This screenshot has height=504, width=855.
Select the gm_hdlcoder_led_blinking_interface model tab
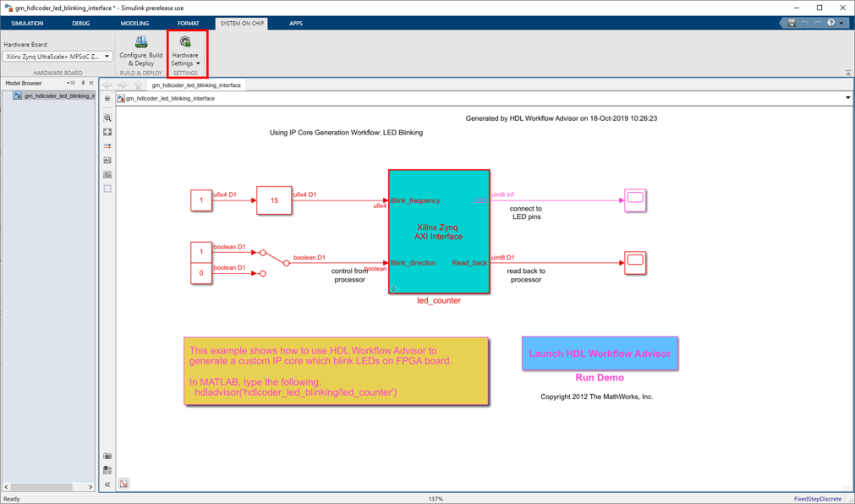[196, 85]
